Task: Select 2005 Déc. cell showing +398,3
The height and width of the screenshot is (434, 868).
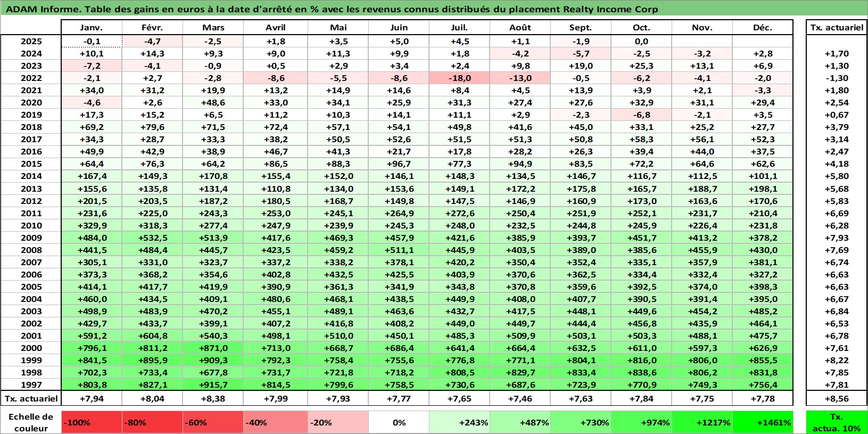Action: click(x=763, y=286)
